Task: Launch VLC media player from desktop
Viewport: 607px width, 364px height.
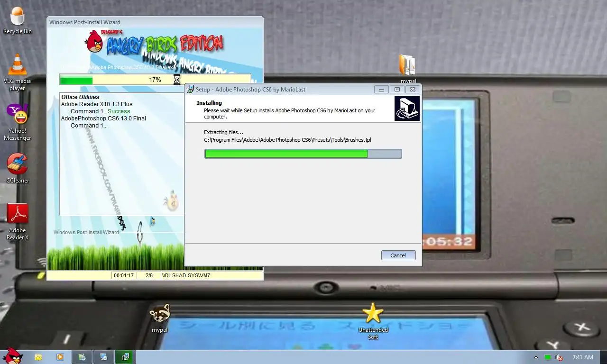Action: 18,73
